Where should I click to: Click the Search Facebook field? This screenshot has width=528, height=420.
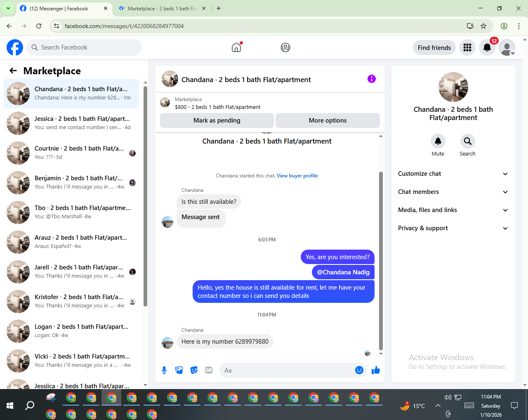(x=84, y=47)
